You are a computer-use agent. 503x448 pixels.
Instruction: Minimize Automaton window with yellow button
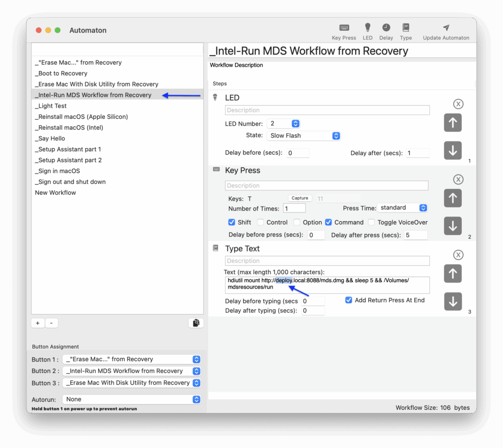(x=48, y=30)
